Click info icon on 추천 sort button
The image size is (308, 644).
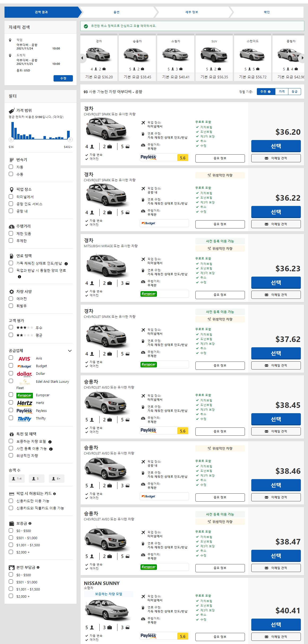pyautogui.click(x=269, y=92)
